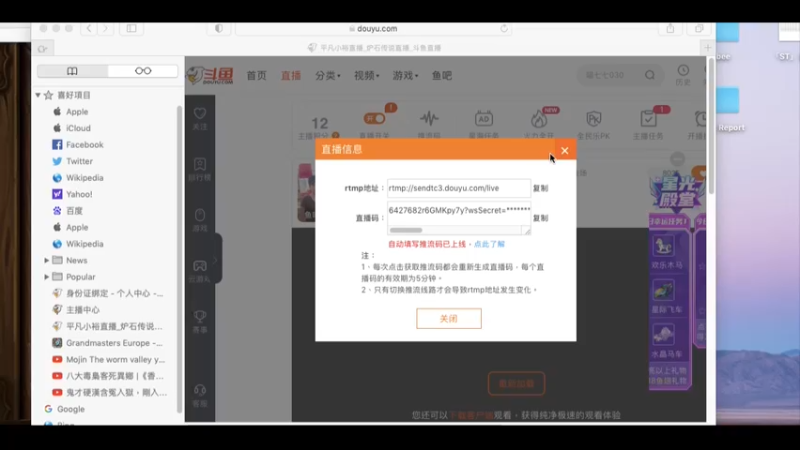Image resolution: width=800 pixels, height=450 pixels.
Task: Switch to the Bookmarks tab in the sidebar
Action: click(x=72, y=71)
